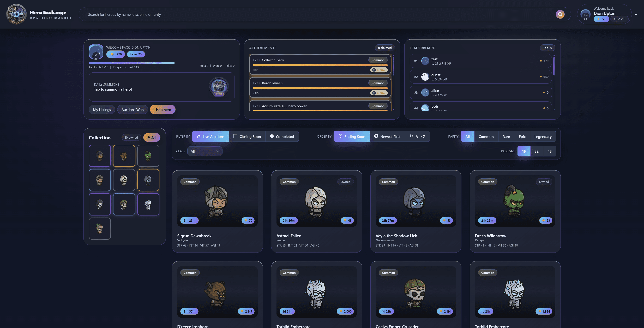Viewport: 644px width, 328px height.
Task: Click the green orc hero in Collection
Action: pyautogui.click(x=148, y=156)
